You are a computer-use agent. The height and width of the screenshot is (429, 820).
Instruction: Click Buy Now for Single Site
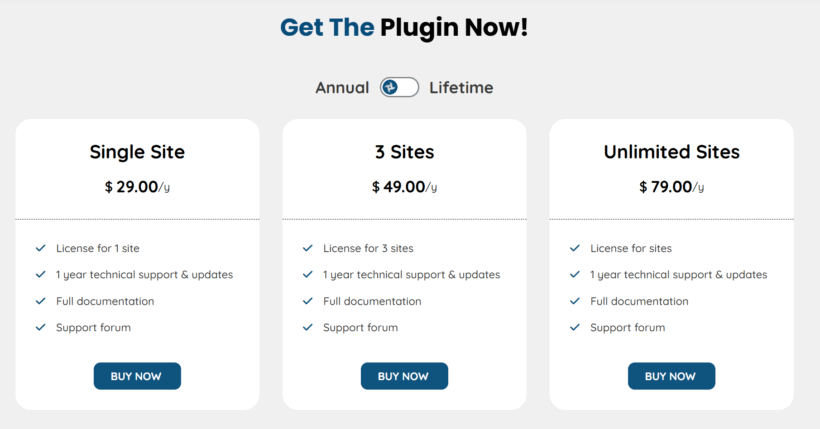click(137, 376)
